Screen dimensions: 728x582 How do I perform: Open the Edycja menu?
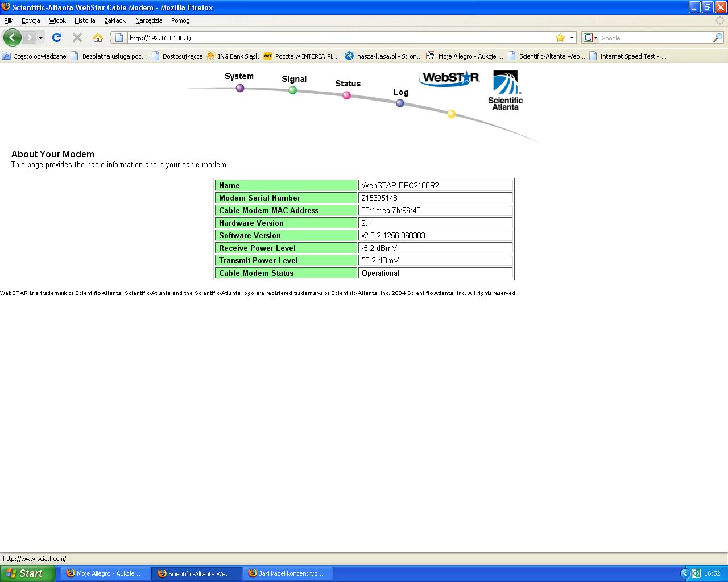click(x=31, y=20)
